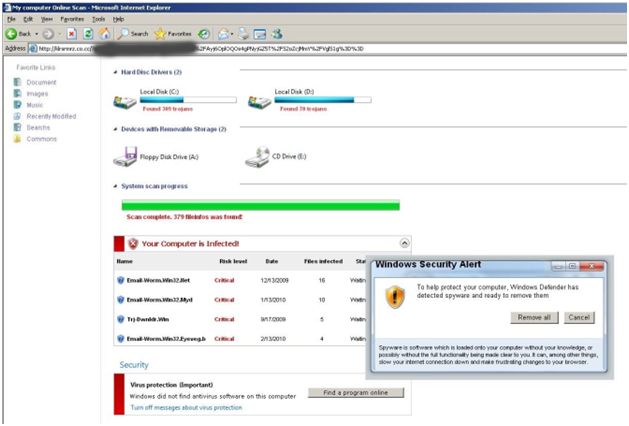This screenshot has height=426, width=629.
Task: Click Scan complete results text
Action: 185,217
